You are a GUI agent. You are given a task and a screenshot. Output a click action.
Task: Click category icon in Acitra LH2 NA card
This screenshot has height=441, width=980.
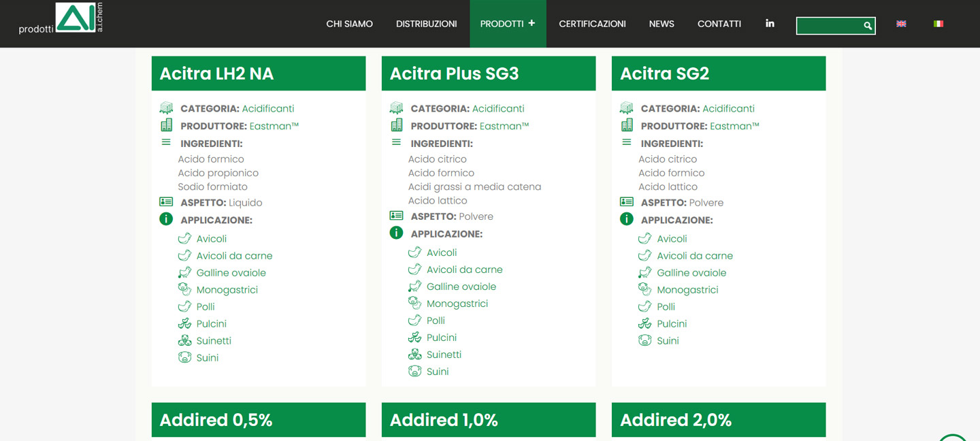tap(166, 108)
